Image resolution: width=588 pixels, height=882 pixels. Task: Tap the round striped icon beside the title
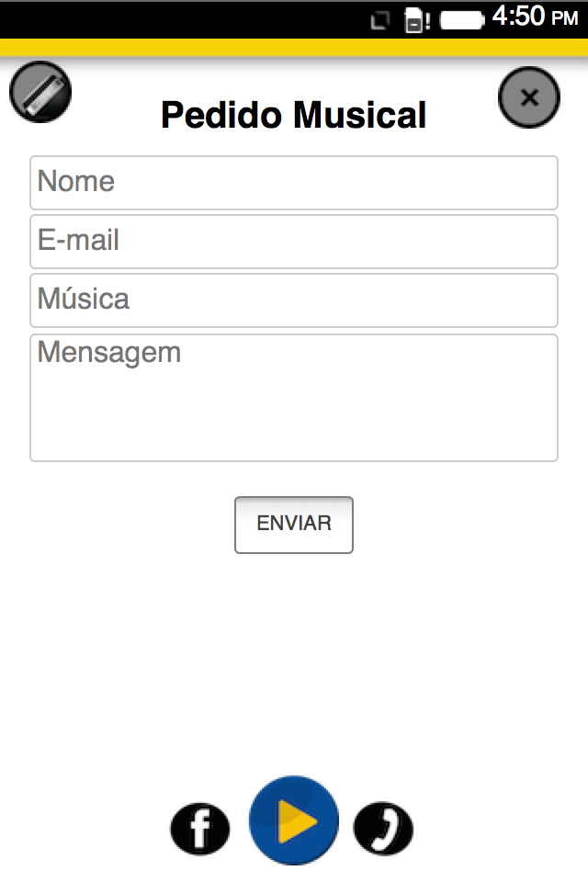coord(40,92)
